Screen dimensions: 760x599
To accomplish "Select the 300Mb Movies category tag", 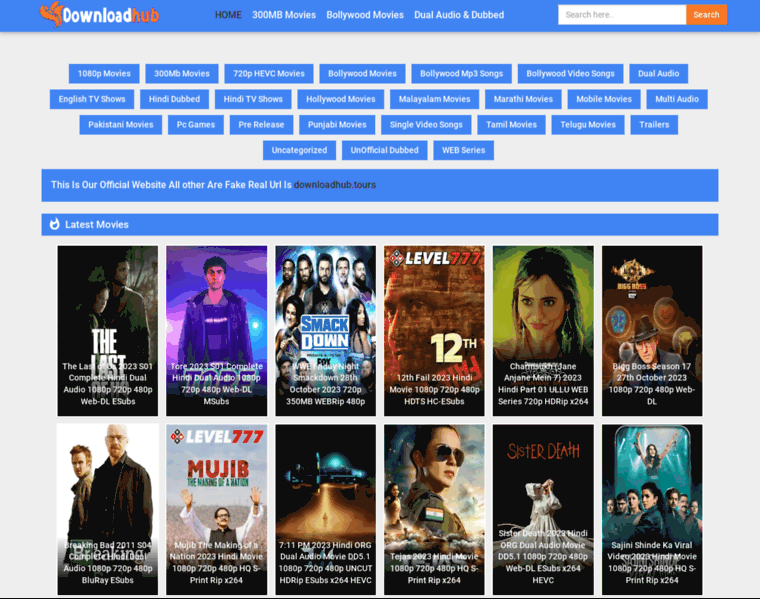I will (x=182, y=74).
